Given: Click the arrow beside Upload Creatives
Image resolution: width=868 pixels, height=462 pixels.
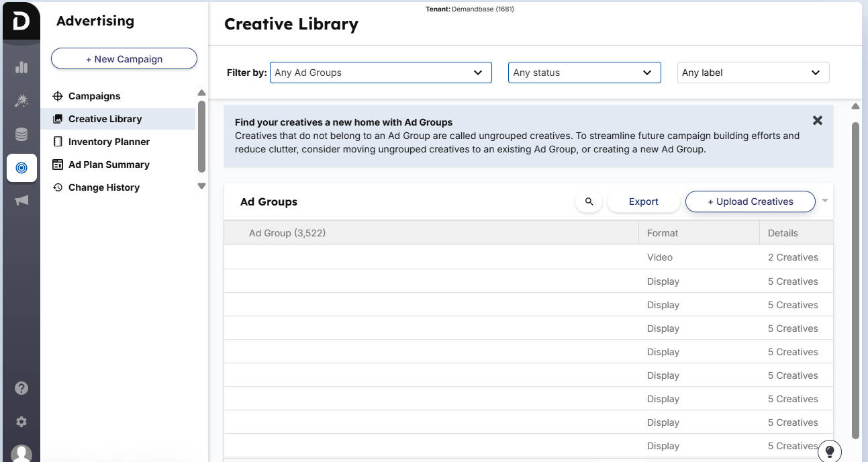Looking at the screenshot, I should coord(825,201).
